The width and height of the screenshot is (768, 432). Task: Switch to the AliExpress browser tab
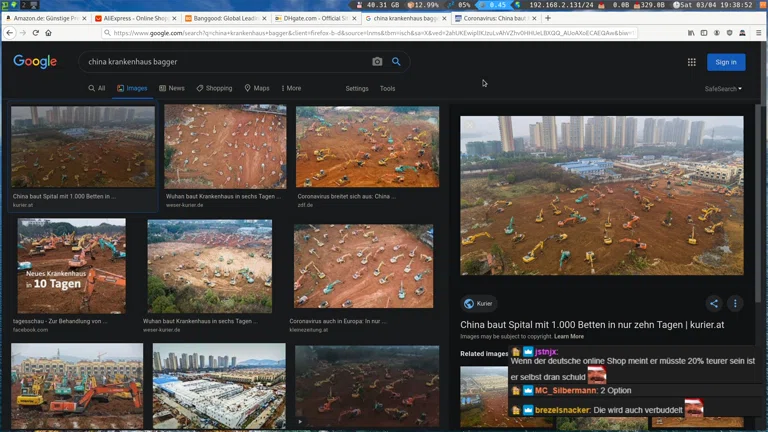(x=135, y=18)
